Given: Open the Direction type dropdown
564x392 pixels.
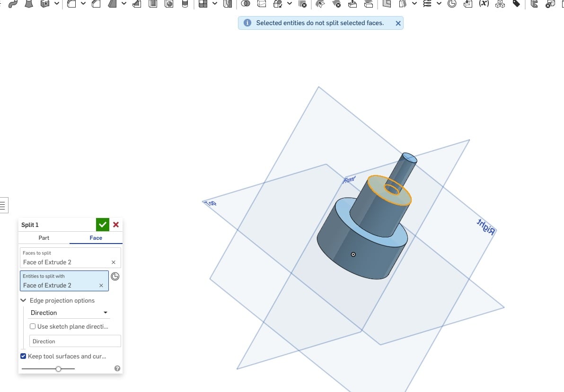Looking at the screenshot, I should 69,313.
